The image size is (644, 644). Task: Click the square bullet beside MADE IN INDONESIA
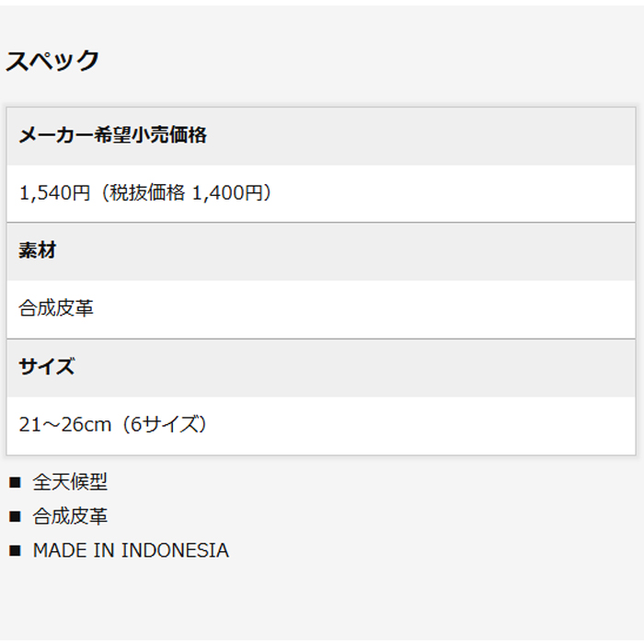pyautogui.click(x=14, y=551)
